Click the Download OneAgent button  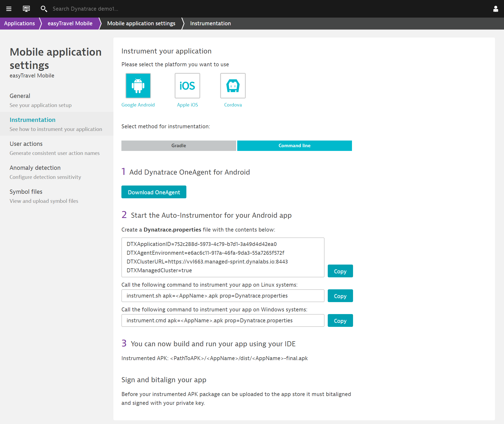tap(154, 192)
